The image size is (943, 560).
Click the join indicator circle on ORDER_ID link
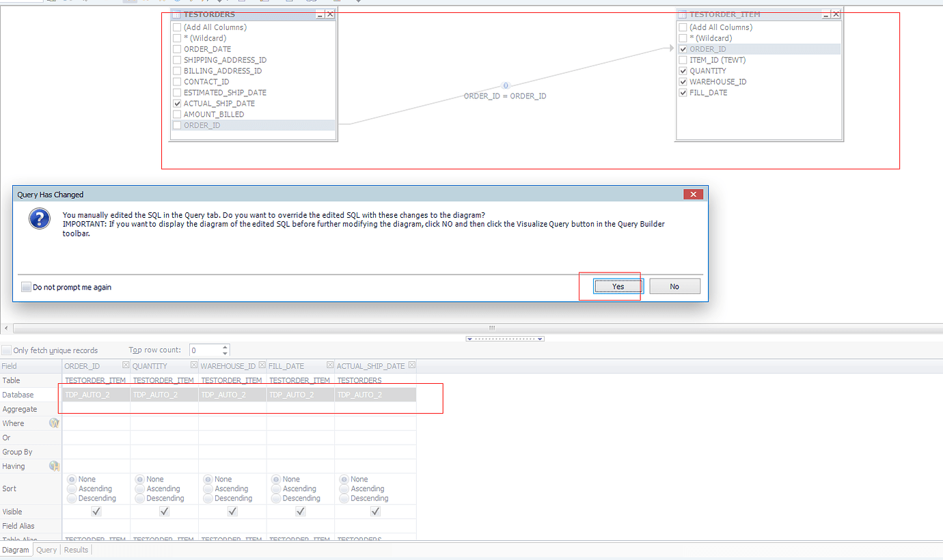[x=506, y=85]
